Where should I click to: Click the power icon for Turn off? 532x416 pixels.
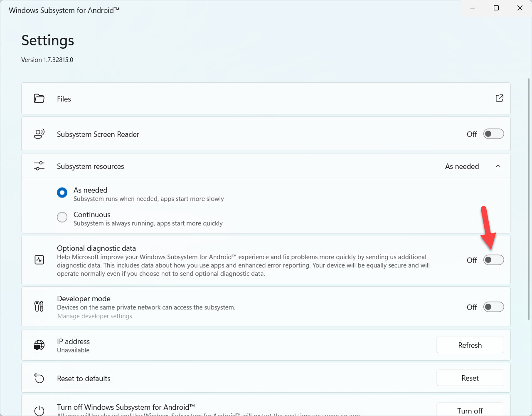(39, 410)
